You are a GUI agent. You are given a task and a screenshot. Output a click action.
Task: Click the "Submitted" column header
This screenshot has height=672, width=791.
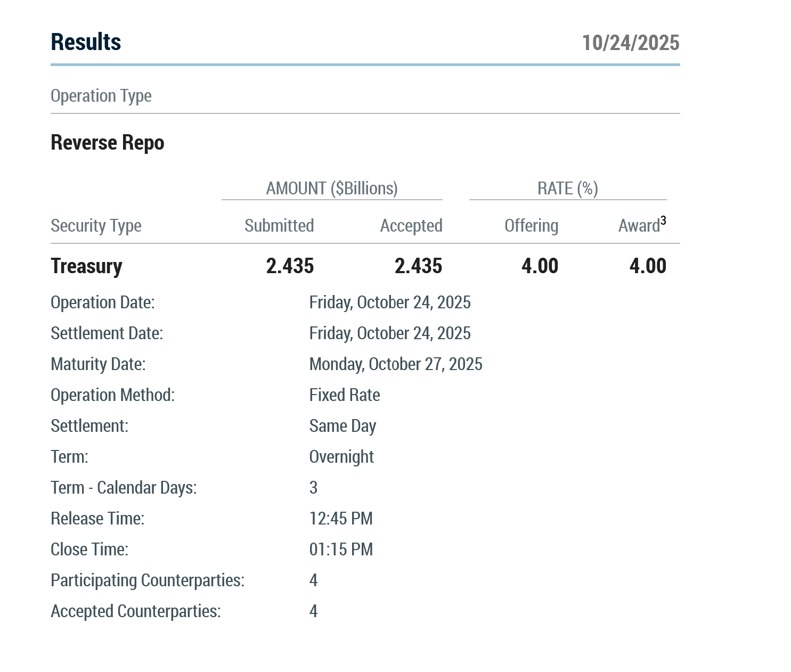279,226
